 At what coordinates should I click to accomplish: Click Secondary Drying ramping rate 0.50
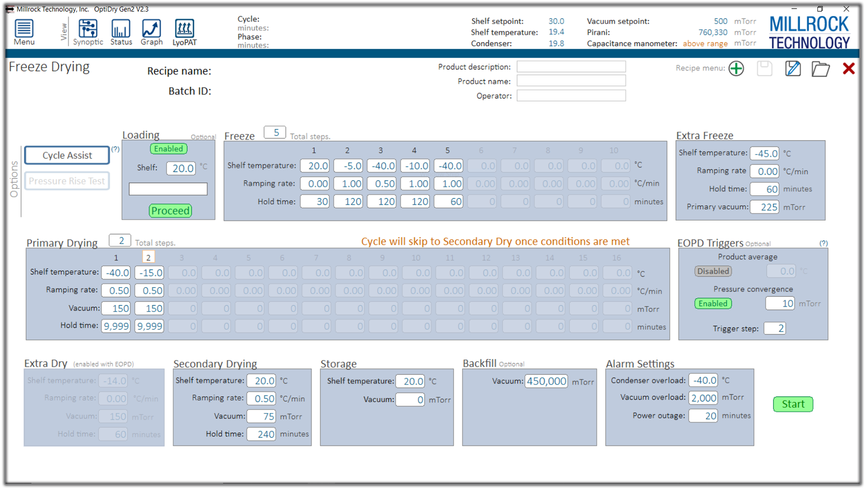point(261,399)
